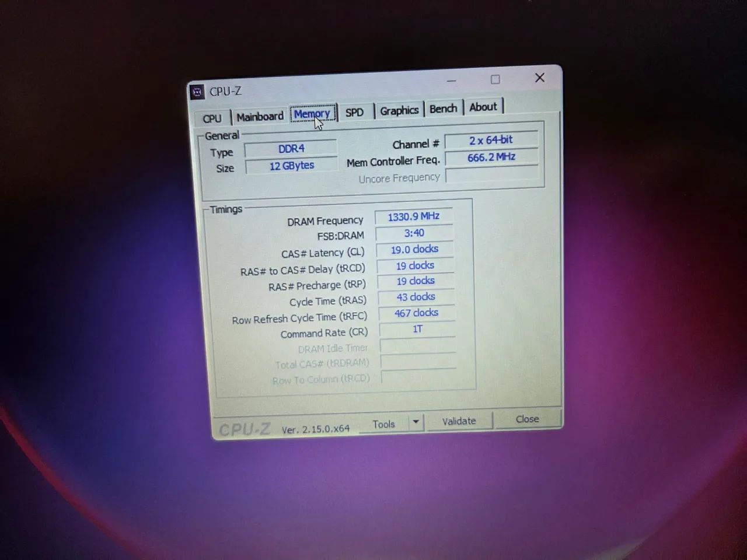Click the CPU-Z app icon in title bar
Viewport: 747px width, 560px height.
pyautogui.click(x=197, y=92)
